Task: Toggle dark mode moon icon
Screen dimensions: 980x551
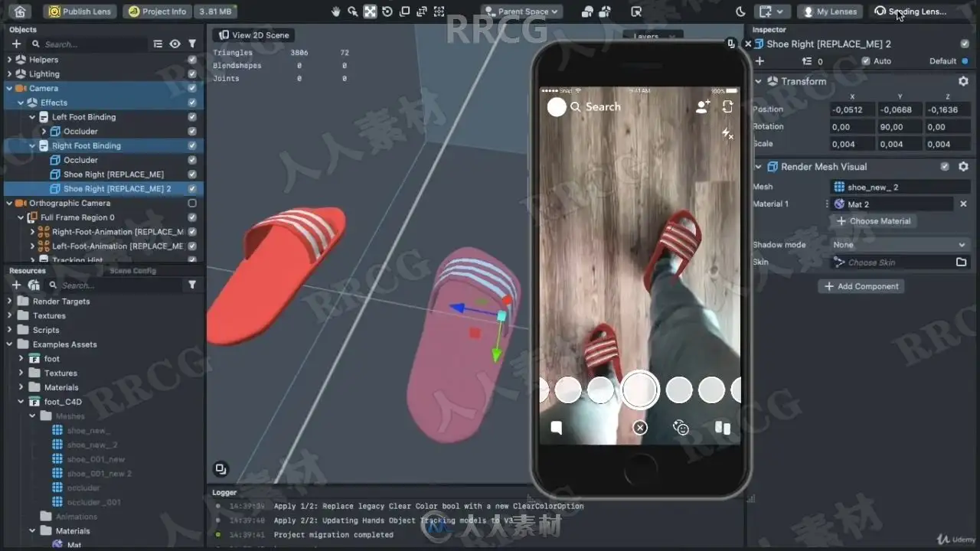Action: tap(740, 11)
